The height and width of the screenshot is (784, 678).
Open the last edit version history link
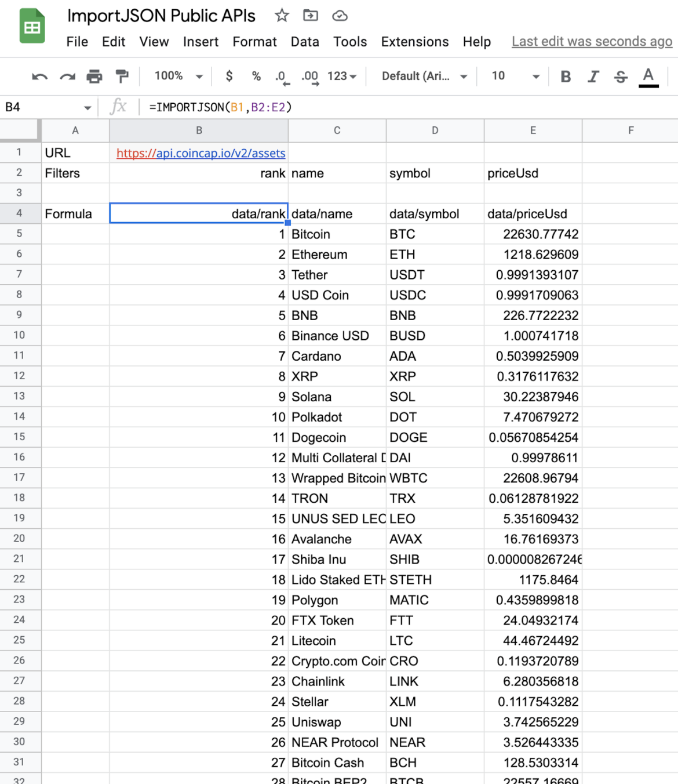pos(592,42)
